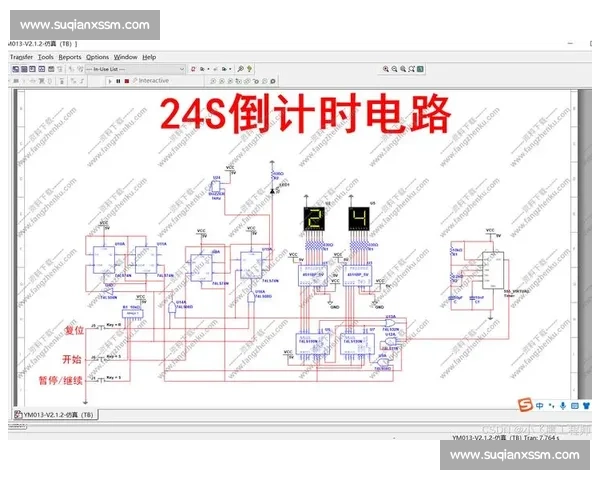Click the Zoom to Fit Sheet icon
The height and width of the screenshot is (480, 600).
[x=411, y=69]
